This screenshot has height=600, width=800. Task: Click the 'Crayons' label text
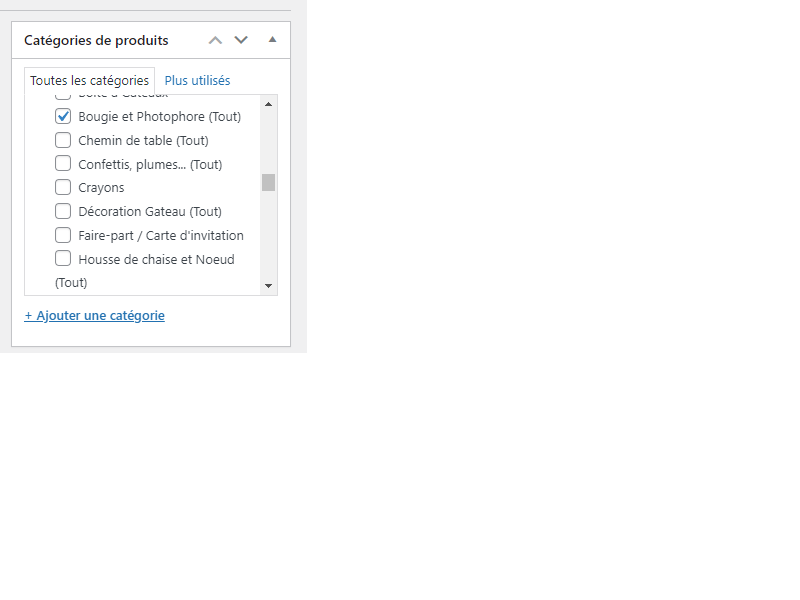click(x=101, y=187)
